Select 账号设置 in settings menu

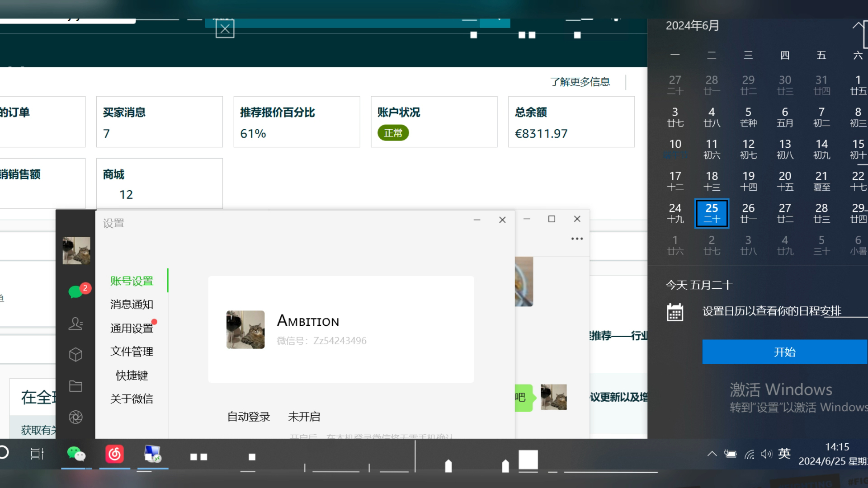pyautogui.click(x=132, y=281)
